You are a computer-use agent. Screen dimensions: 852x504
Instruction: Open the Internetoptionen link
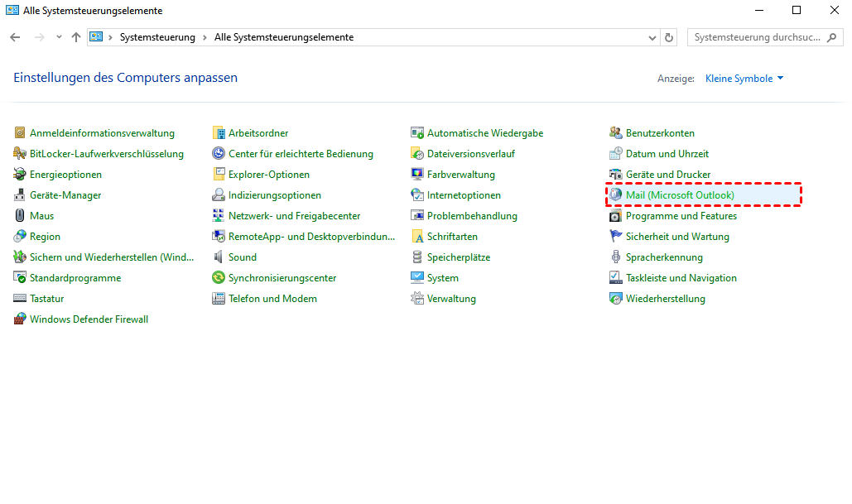click(464, 195)
